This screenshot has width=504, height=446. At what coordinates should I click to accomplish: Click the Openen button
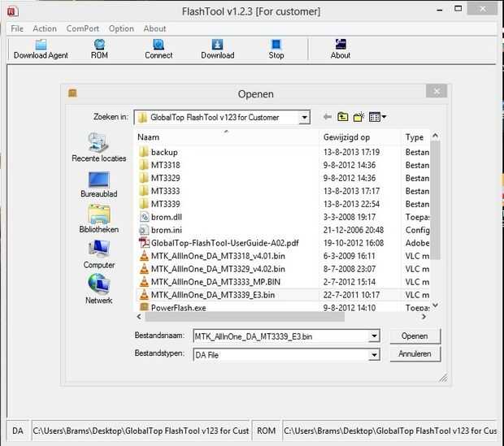(415, 336)
